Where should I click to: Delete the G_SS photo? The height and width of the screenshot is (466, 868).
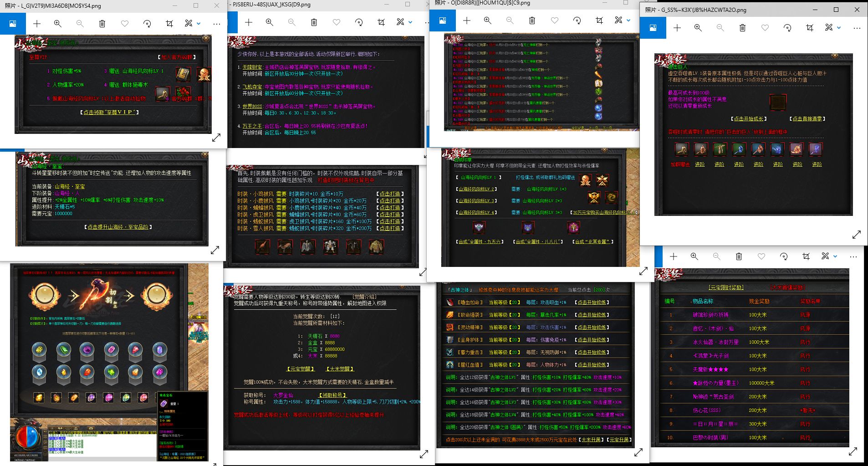[742, 28]
